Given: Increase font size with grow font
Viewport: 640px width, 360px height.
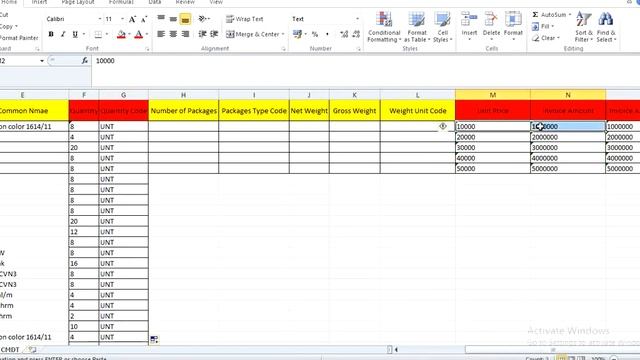Looking at the screenshot, I should tap(132, 19).
